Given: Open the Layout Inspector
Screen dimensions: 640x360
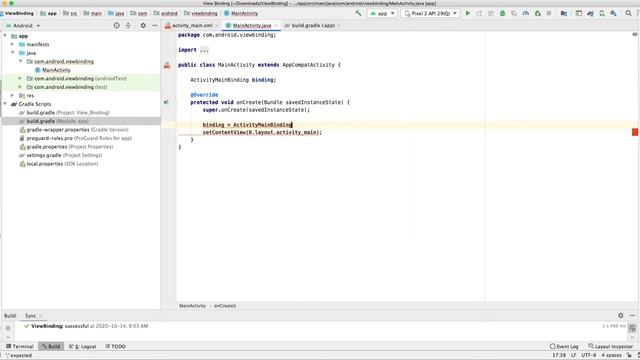Looking at the screenshot, I should pyautogui.click(x=610, y=346).
